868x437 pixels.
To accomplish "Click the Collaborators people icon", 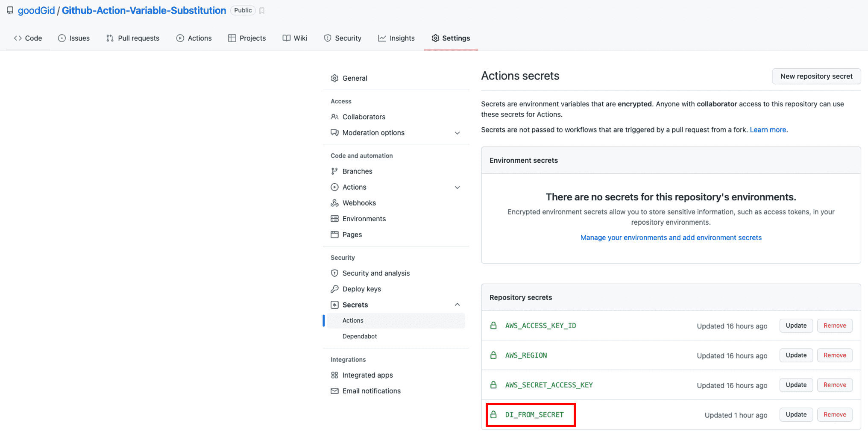I will [334, 117].
